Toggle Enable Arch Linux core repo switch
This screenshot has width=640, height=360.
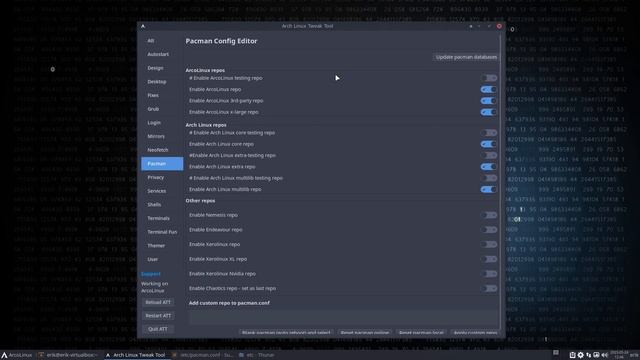tap(489, 144)
